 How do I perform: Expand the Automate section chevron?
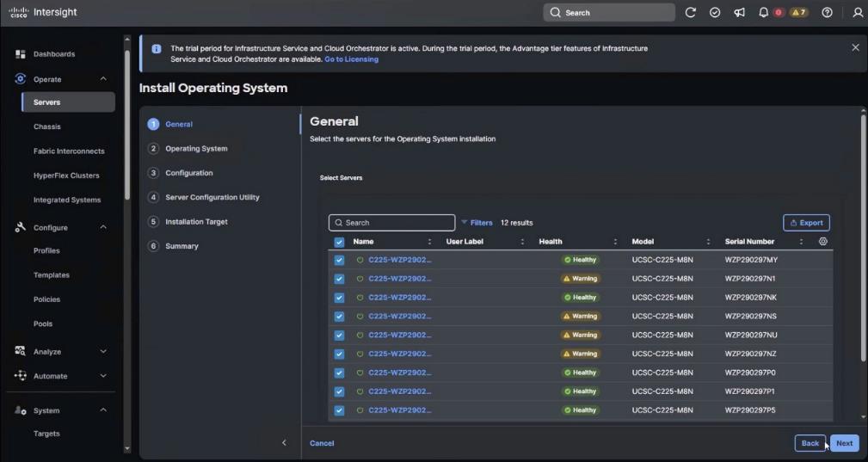[x=103, y=376]
